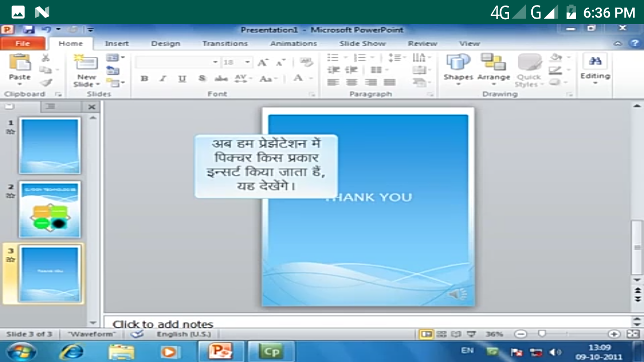This screenshot has height=362, width=644.
Task: Start Slide Show from status bar
Action: click(x=471, y=334)
